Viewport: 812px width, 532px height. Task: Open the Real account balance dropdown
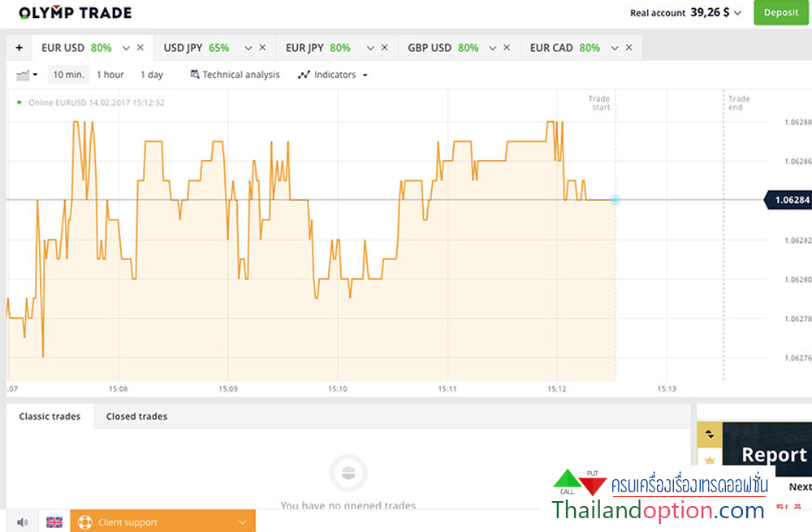click(x=685, y=12)
